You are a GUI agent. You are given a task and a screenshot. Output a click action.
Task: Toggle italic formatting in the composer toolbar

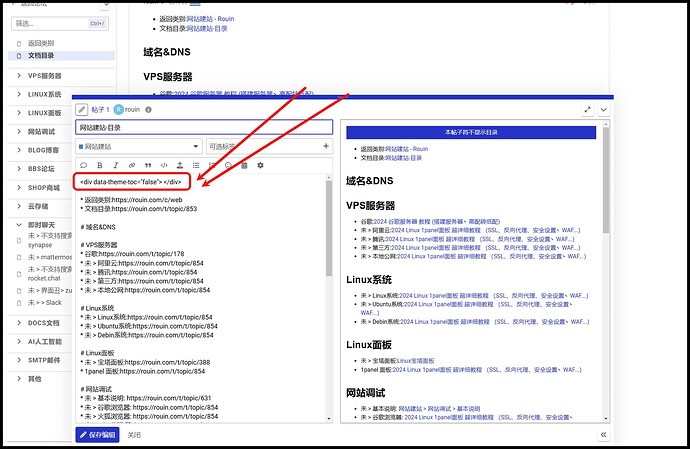tap(116, 165)
